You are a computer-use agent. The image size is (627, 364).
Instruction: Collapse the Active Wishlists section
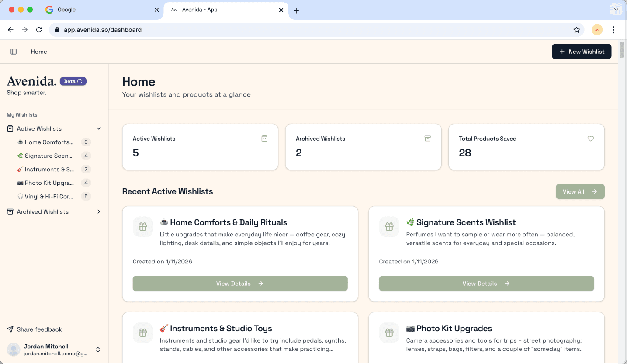[99, 128]
